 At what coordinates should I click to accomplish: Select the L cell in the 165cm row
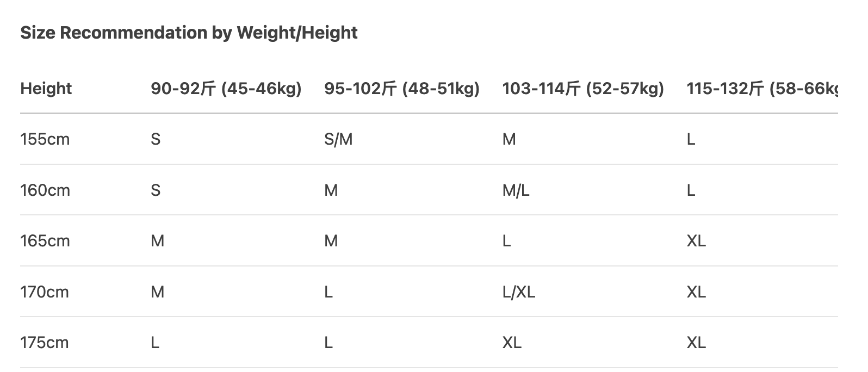pos(506,241)
